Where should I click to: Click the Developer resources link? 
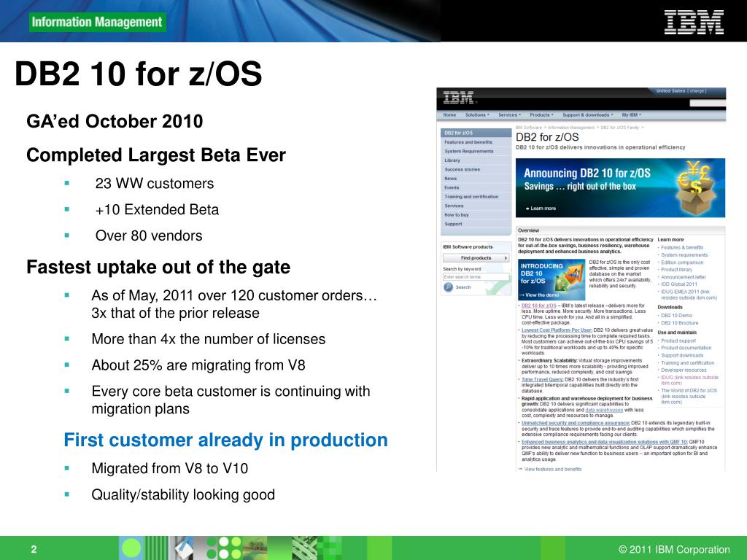684,370
